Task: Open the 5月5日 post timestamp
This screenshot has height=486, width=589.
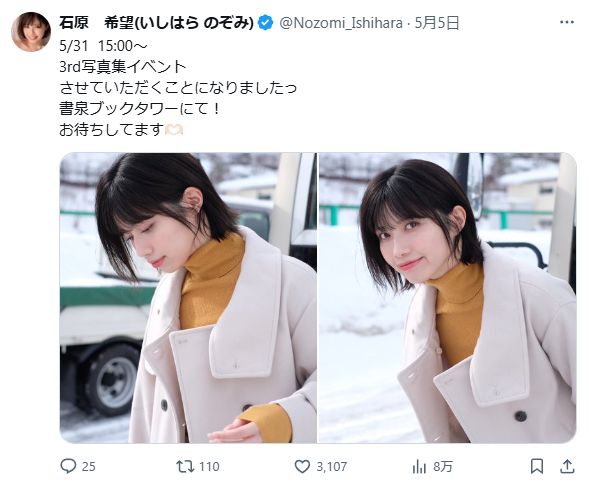Action: pos(437,23)
